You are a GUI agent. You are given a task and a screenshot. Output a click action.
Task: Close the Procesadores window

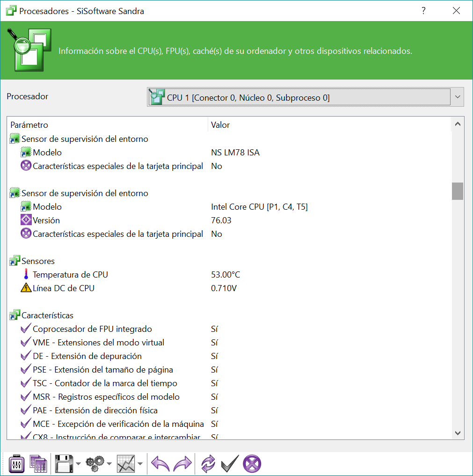456,11
